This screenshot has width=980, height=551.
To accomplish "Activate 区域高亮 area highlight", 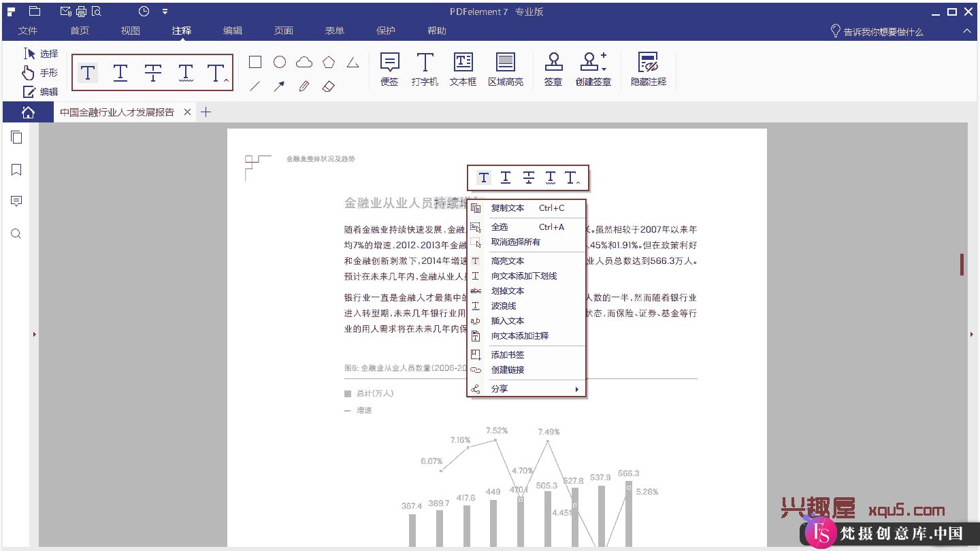I will point(506,70).
